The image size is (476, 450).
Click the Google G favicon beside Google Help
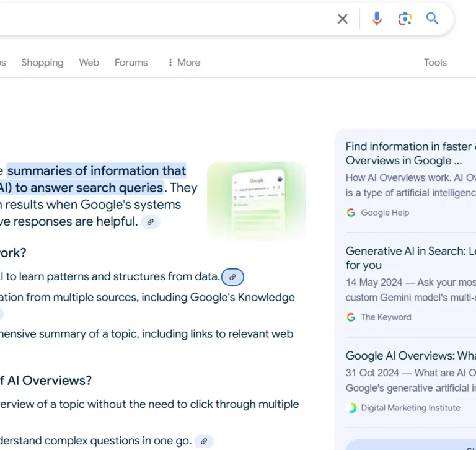coord(351,213)
